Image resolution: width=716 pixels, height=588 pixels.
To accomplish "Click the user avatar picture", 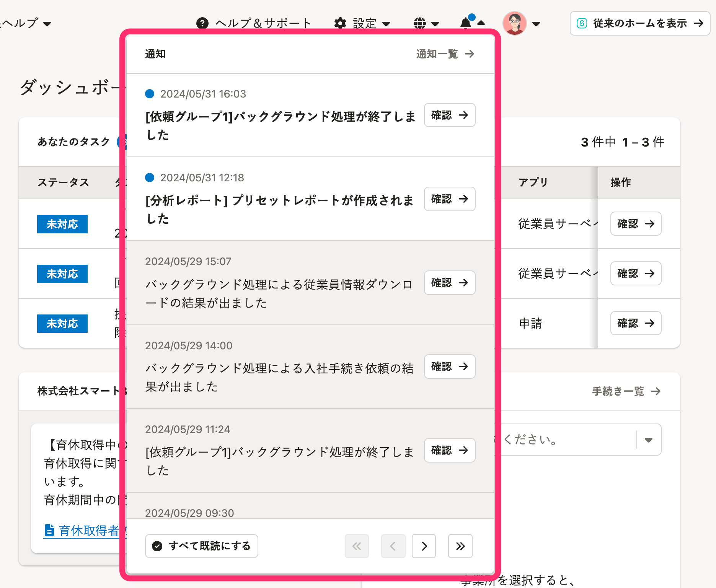I will [x=514, y=23].
